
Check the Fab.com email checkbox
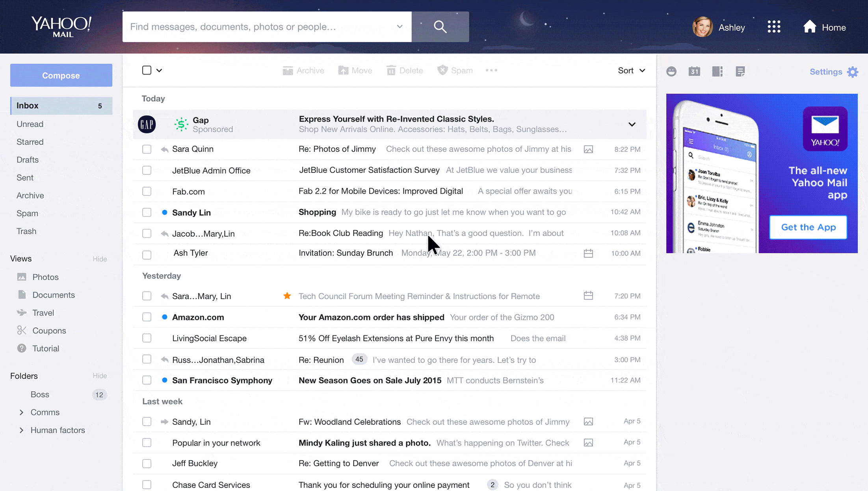click(x=147, y=191)
